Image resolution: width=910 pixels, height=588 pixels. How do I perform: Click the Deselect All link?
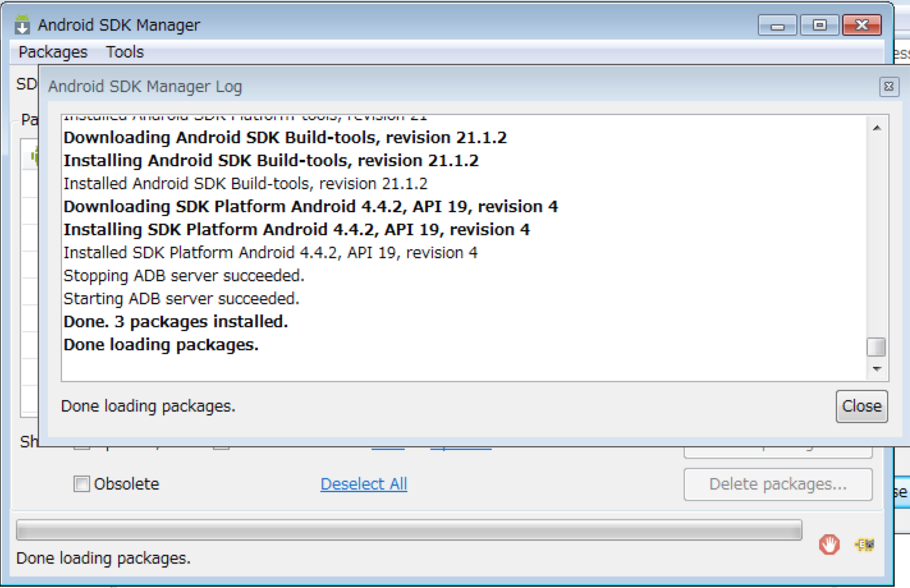pyautogui.click(x=364, y=484)
